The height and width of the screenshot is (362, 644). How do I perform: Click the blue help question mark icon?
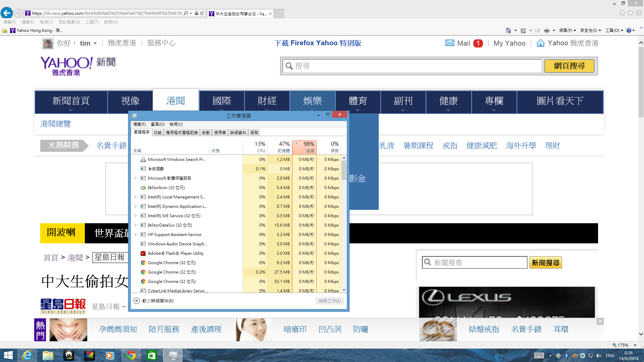coord(629,31)
